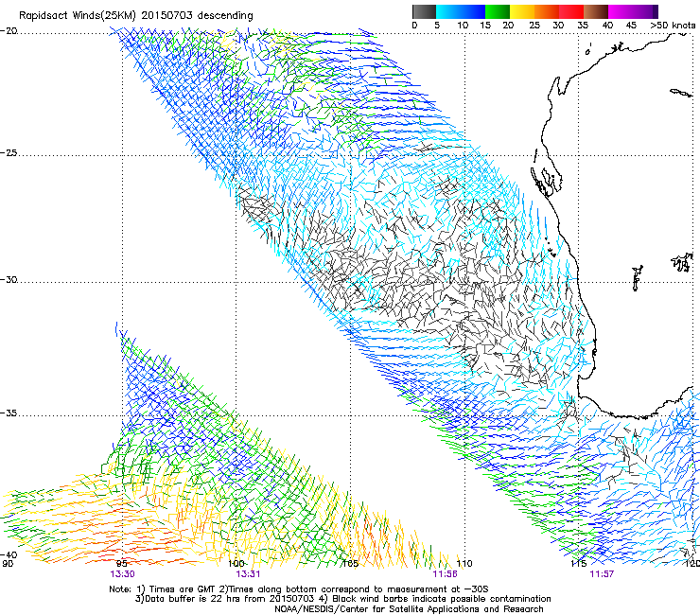700x615 pixels.
Task: Click the '-30' latitude label
Action: point(9,279)
